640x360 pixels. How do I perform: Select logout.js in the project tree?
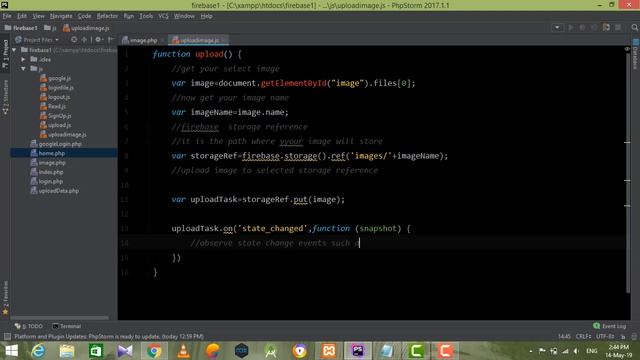coord(55,97)
